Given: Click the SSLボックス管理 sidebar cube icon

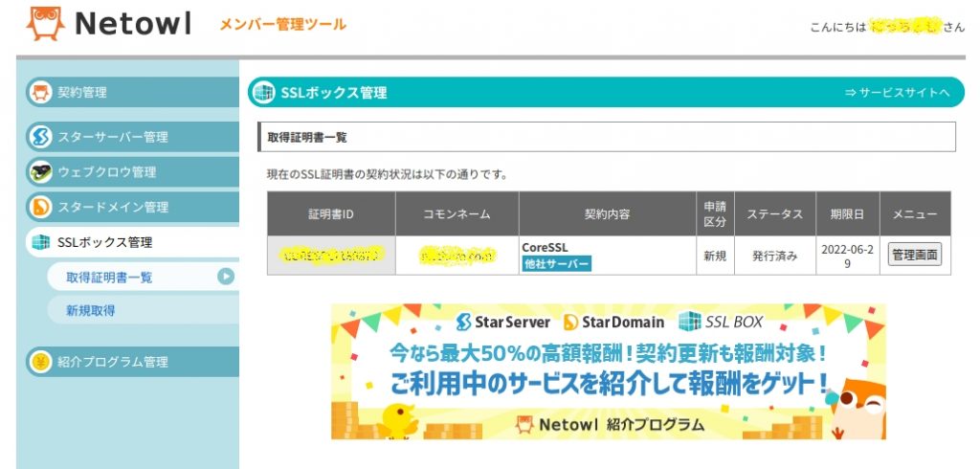Looking at the screenshot, I should pyautogui.click(x=40, y=242).
